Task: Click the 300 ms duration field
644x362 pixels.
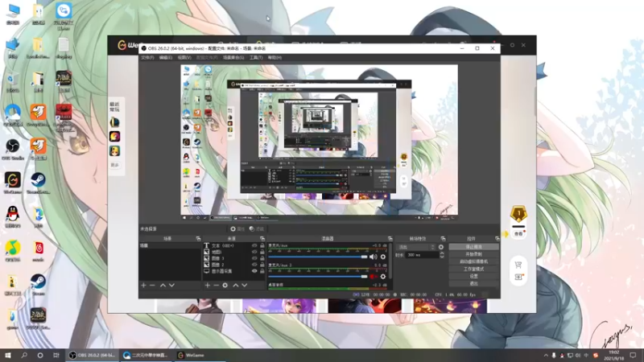Action: (x=422, y=255)
